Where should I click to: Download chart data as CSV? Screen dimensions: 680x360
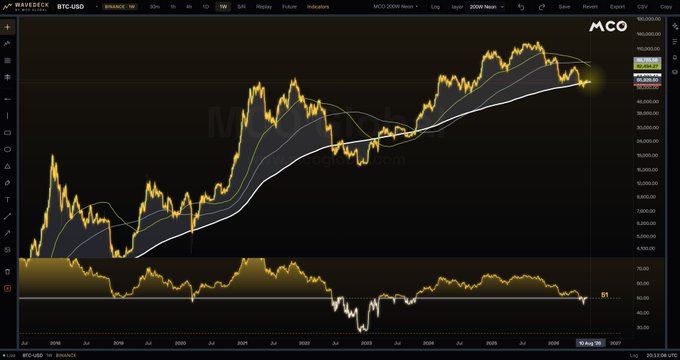[642, 7]
